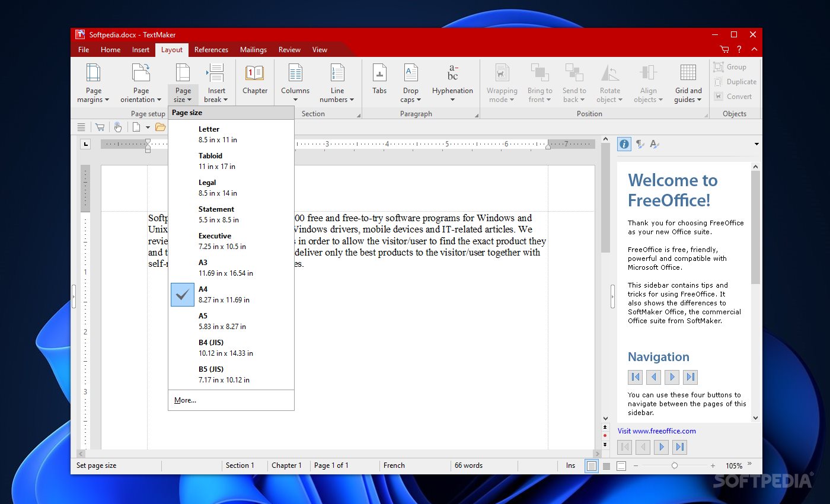Switch to the Review tab
830x504 pixels.
pos(289,50)
